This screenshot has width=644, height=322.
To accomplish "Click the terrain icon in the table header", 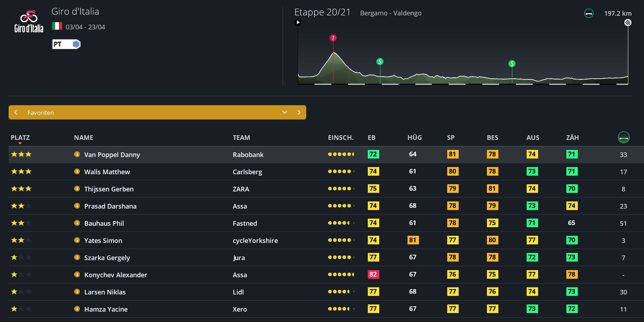I will tap(623, 137).
